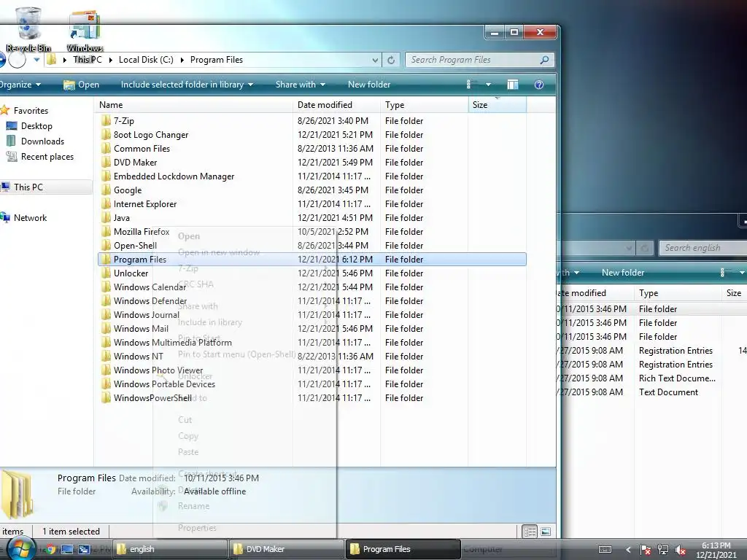Switch to the Program Files taskbar window
This screenshot has width=747, height=560.
coord(403,549)
